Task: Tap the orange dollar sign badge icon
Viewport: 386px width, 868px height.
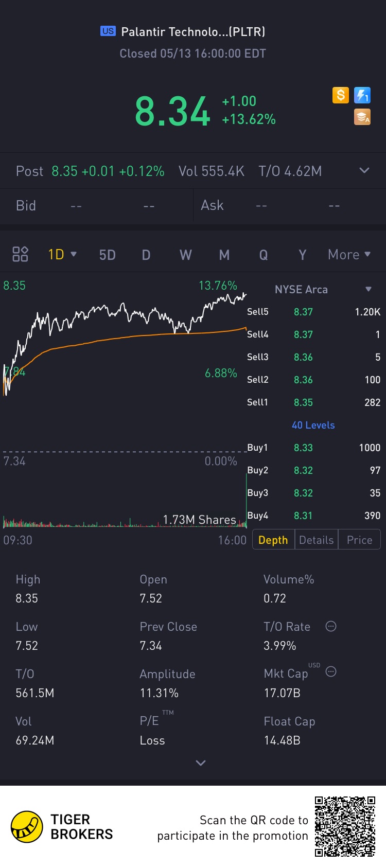Action: click(x=341, y=95)
